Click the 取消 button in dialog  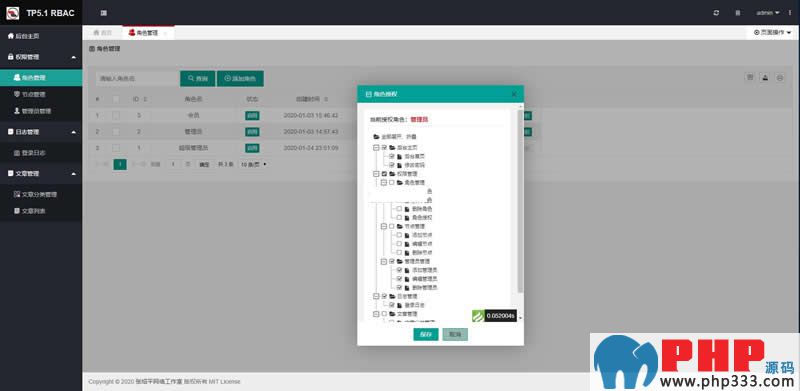click(x=455, y=334)
